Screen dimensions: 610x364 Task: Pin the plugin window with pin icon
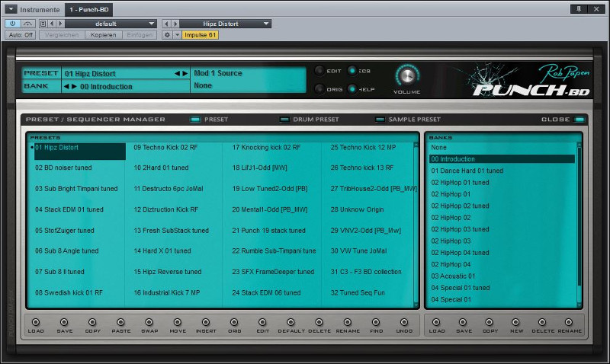pos(579,9)
